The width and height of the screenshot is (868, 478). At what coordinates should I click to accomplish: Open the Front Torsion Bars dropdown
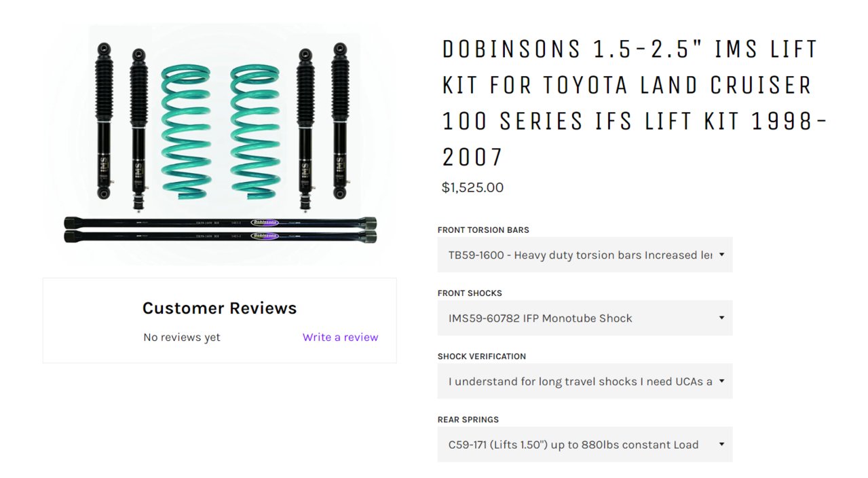(585, 255)
